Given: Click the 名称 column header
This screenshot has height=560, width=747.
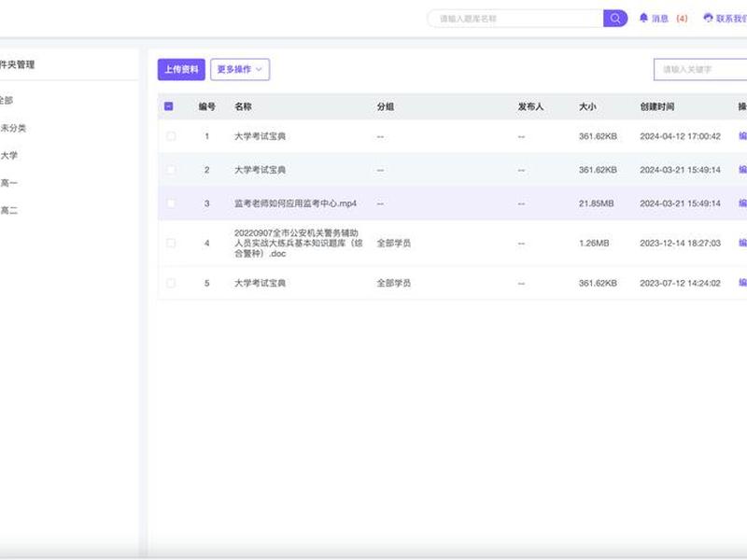Looking at the screenshot, I should point(243,106).
